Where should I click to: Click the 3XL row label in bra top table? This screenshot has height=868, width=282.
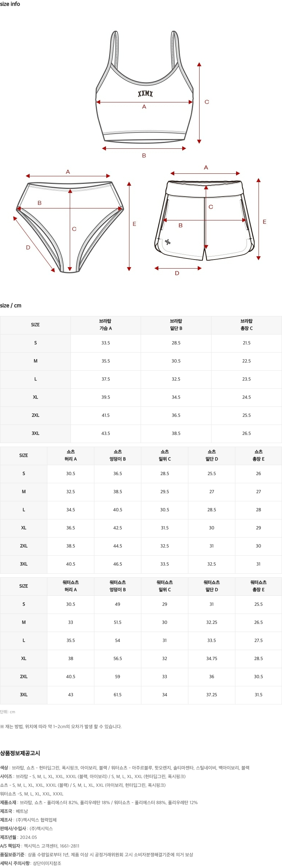click(35, 433)
